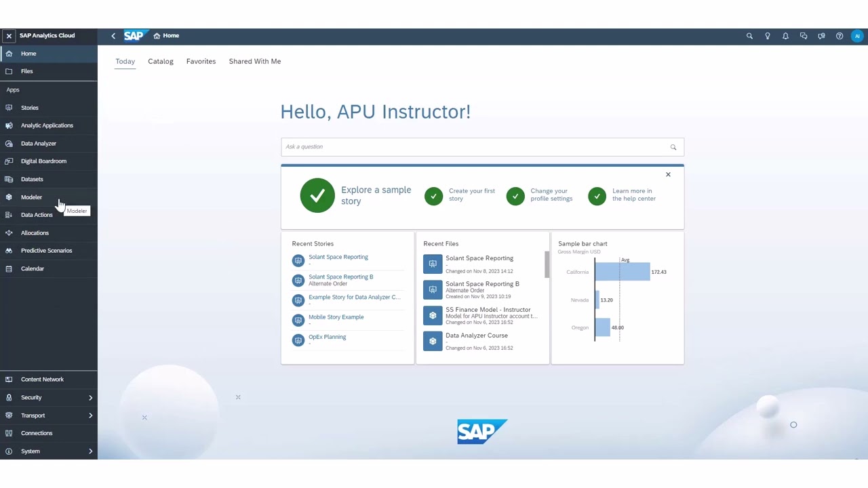This screenshot has height=488, width=868.
Task: Switch to the Catalog tab
Action: (x=161, y=62)
